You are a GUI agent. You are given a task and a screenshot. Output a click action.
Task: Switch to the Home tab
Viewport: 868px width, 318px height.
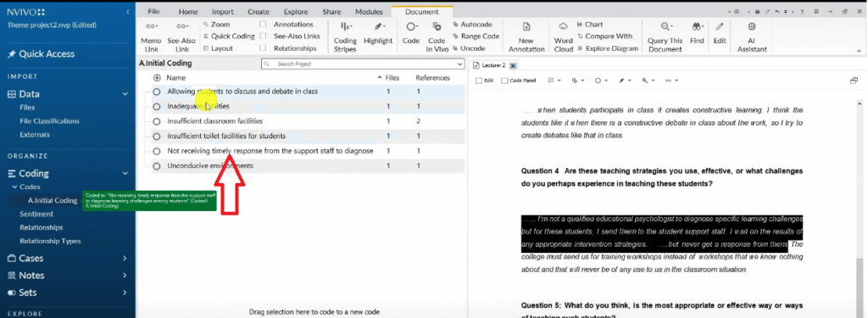point(188,12)
